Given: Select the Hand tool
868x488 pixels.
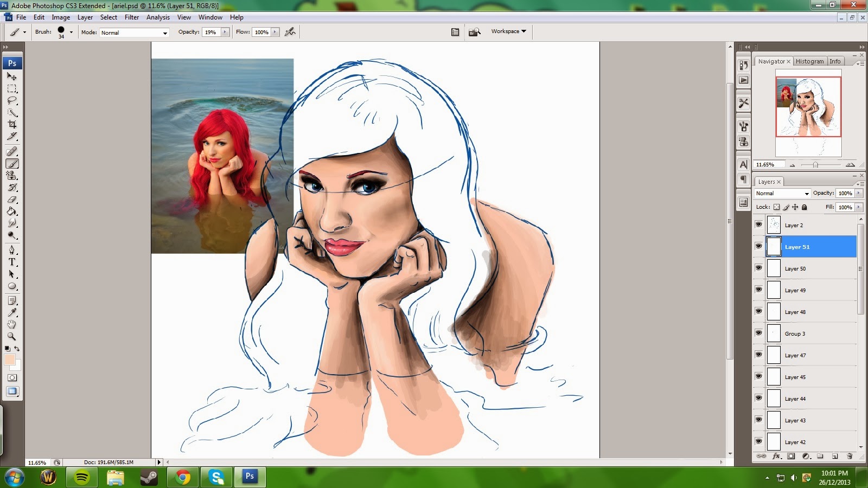Looking at the screenshot, I should 12,324.
